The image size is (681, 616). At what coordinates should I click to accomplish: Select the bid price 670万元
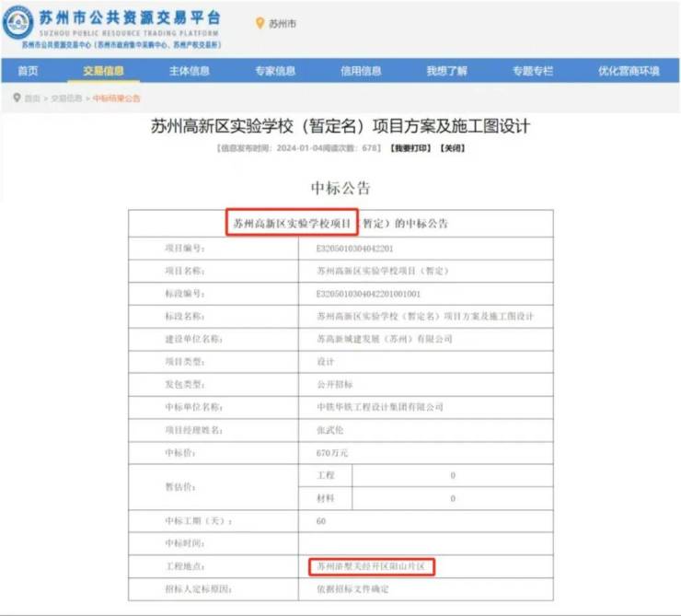coord(332,453)
